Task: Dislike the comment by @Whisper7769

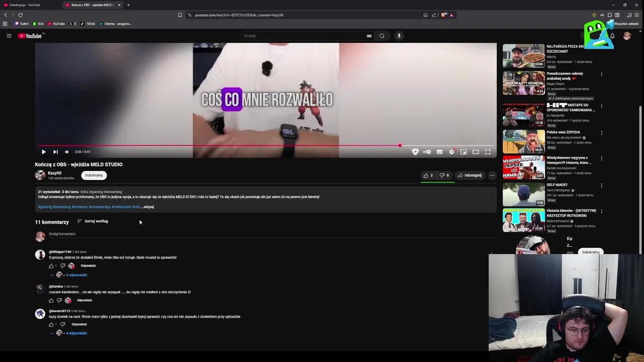Action: [62, 265]
